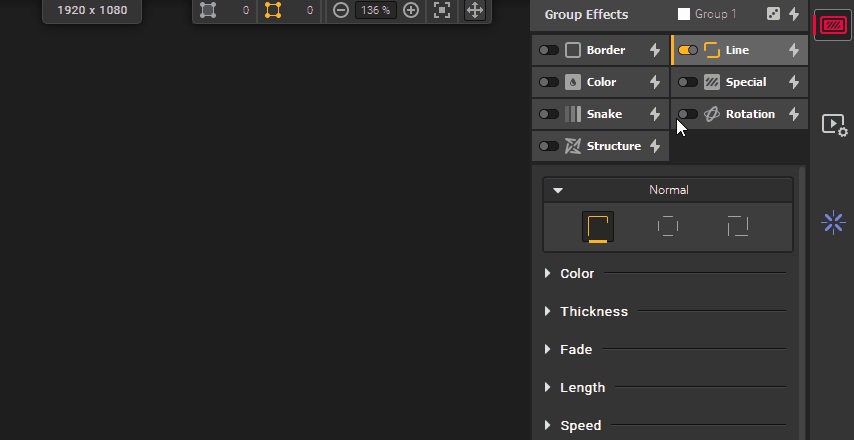Click the 136 % zoom percentage field

376,10
